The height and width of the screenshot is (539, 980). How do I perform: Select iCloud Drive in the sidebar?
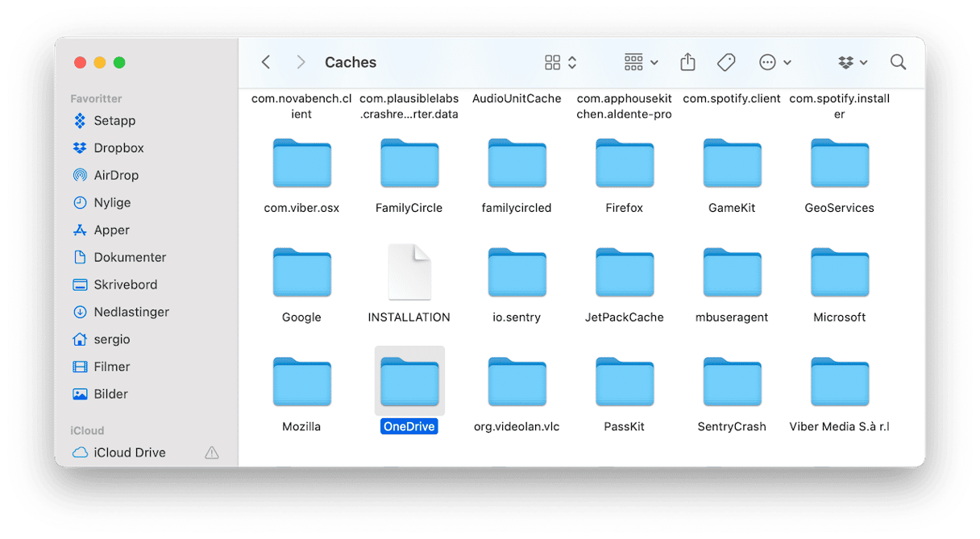coord(119,453)
